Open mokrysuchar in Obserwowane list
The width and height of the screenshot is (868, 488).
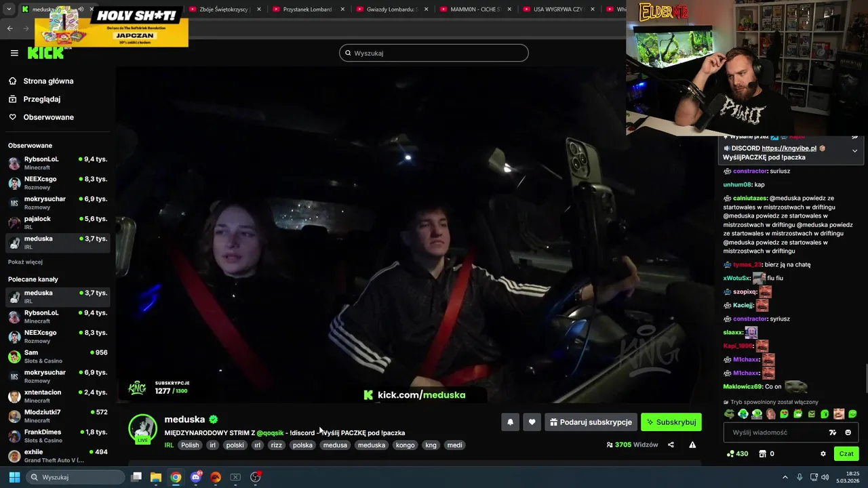pyautogui.click(x=58, y=203)
